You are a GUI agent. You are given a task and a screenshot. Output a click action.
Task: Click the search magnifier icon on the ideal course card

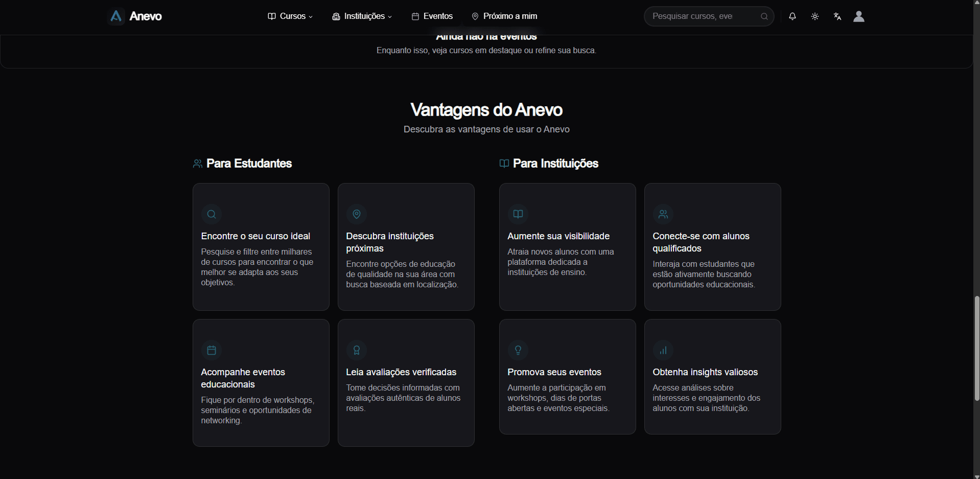pos(212,214)
